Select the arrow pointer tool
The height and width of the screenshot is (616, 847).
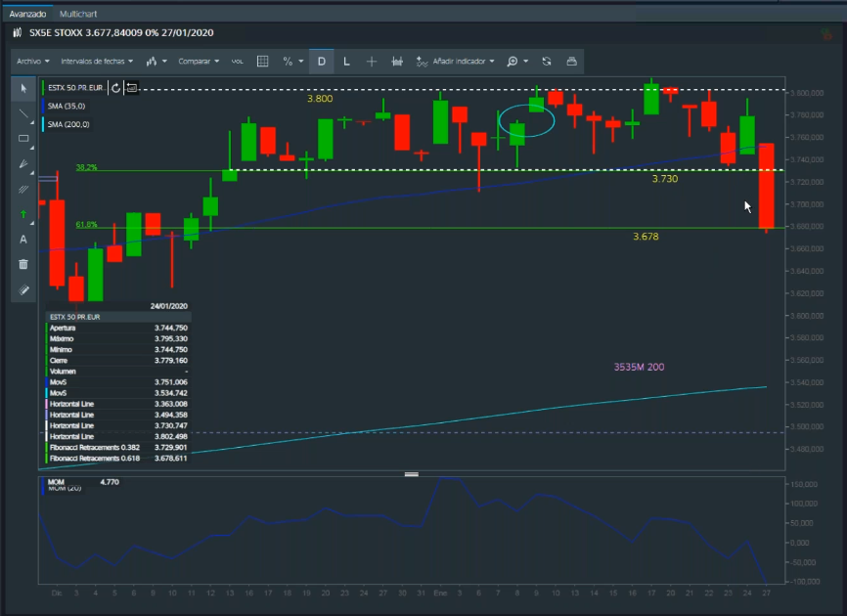[23, 89]
